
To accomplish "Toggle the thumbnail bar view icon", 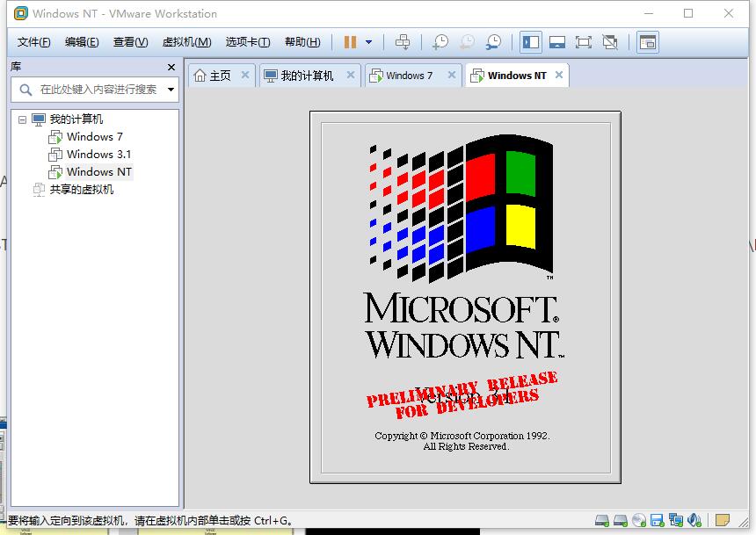I will tap(557, 42).
